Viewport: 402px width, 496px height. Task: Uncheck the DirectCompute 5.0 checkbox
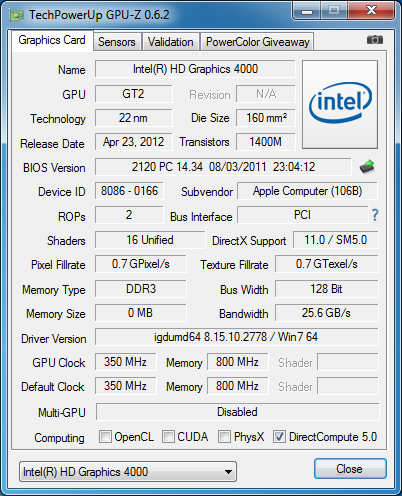(x=279, y=436)
